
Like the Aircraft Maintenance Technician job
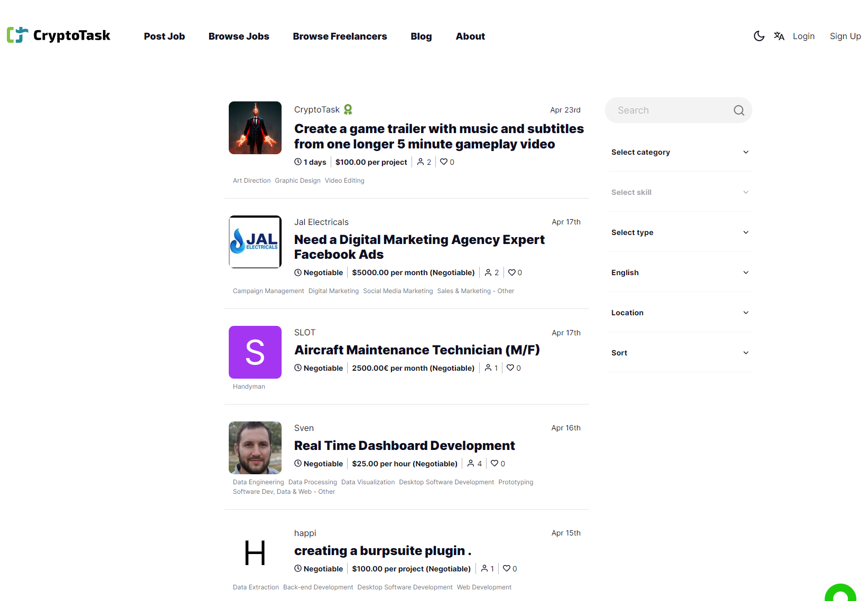[x=510, y=368]
